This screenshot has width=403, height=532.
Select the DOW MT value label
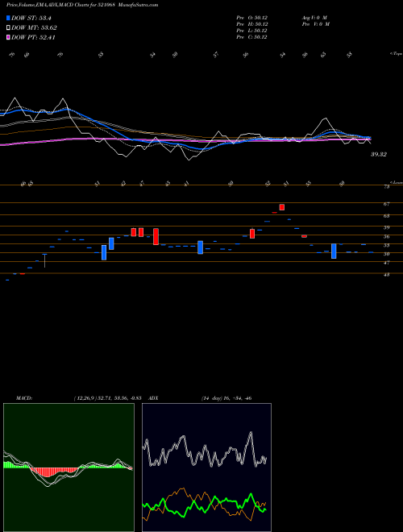tap(35, 28)
